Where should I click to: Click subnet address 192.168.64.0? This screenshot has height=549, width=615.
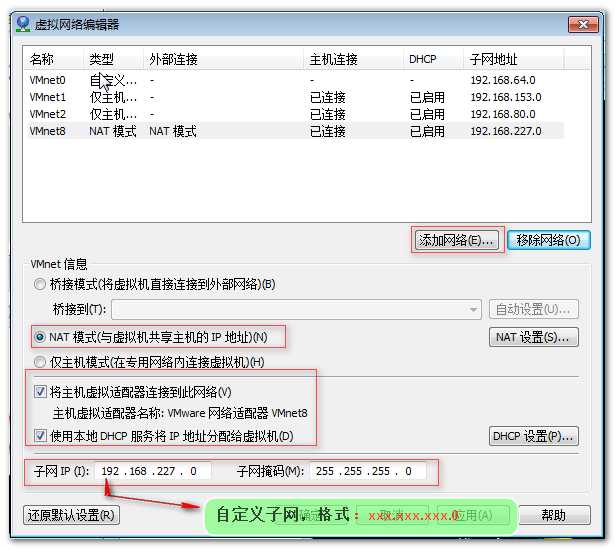coord(503,80)
